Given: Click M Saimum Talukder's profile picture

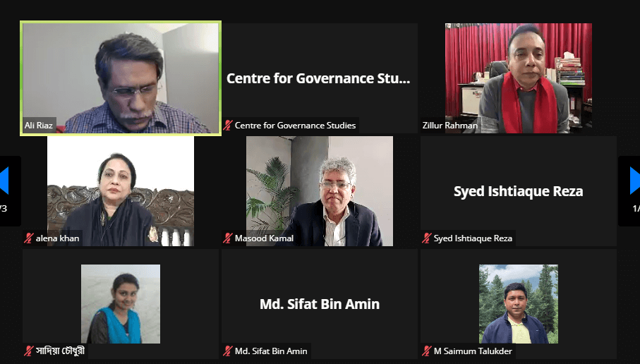Looking at the screenshot, I should [x=519, y=304].
